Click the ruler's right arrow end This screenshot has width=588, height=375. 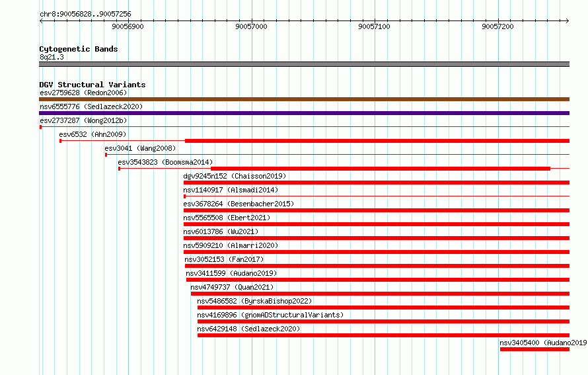pyautogui.click(x=568, y=21)
